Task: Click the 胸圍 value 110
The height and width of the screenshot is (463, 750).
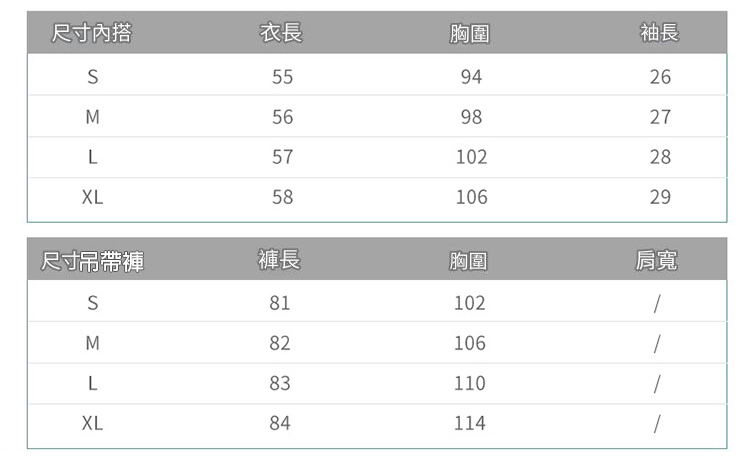Action: click(x=469, y=383)
